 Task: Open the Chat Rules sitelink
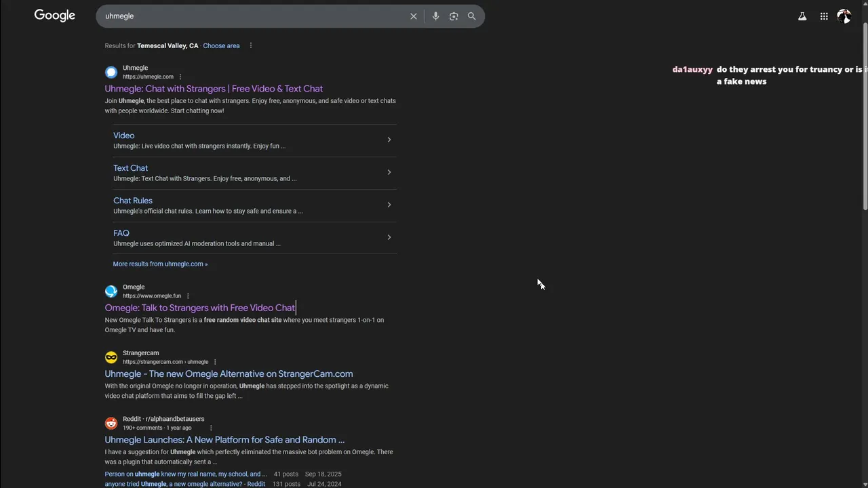133,201
